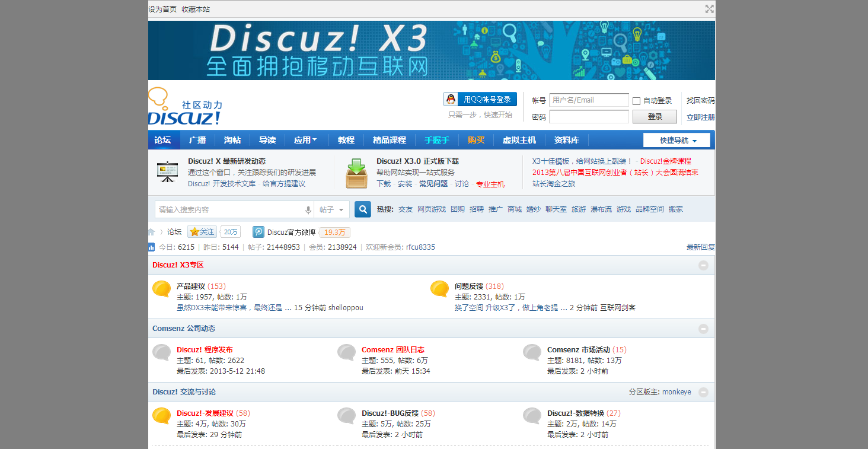
Task: Open the 帖子 search type dropdown
Action: 332,210
